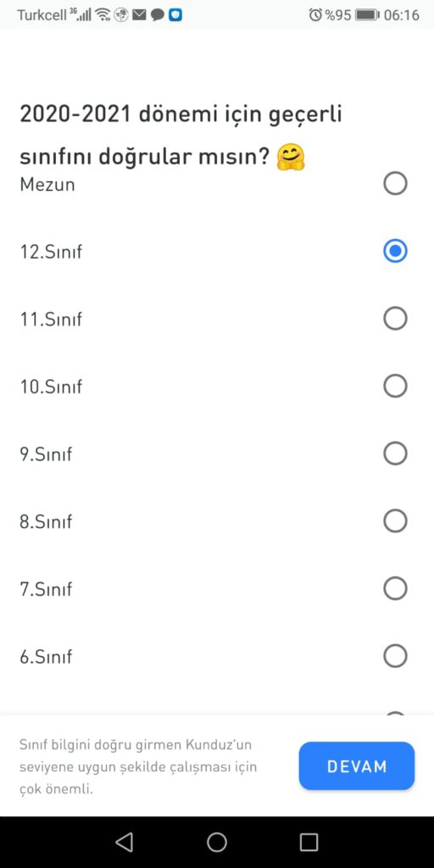The image size is (434, 868).
Task: Select the Mezun radio button
Action: click(x=395, y=184)
